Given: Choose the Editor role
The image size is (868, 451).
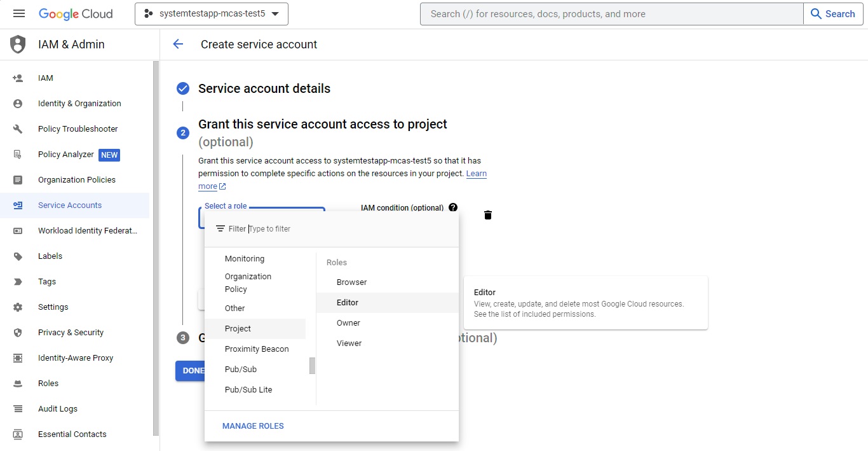Looking at the screenshot, I should pos(388,303).
